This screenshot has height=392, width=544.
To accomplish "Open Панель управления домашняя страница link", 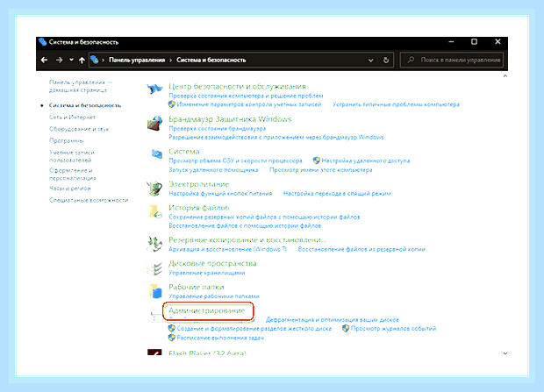I will [x=81, y=86].
